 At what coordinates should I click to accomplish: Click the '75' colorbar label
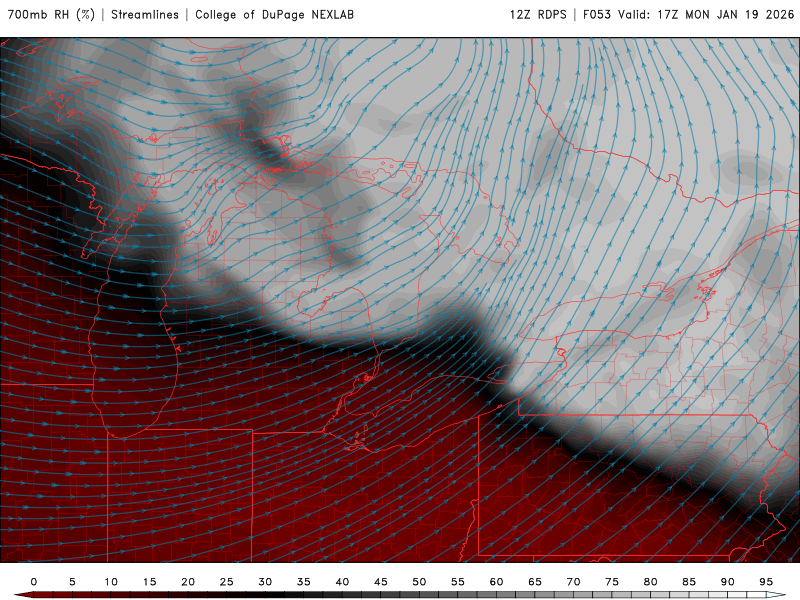(612, 582)
